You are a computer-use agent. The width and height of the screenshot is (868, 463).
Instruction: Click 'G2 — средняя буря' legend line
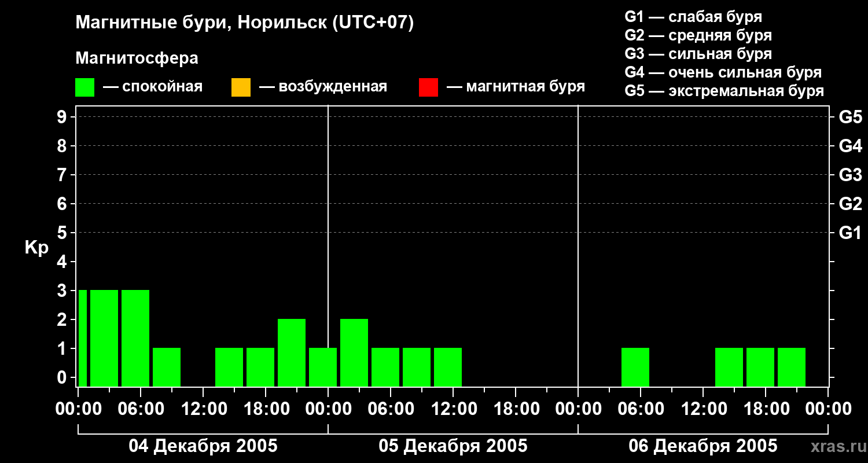pos(698,35)
